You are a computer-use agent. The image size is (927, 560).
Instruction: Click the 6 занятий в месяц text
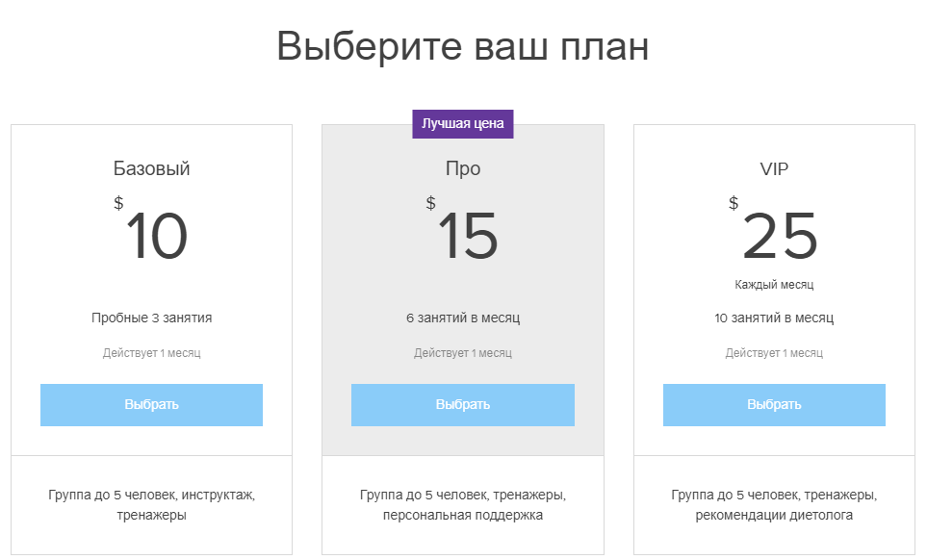[x=462, y=318]
